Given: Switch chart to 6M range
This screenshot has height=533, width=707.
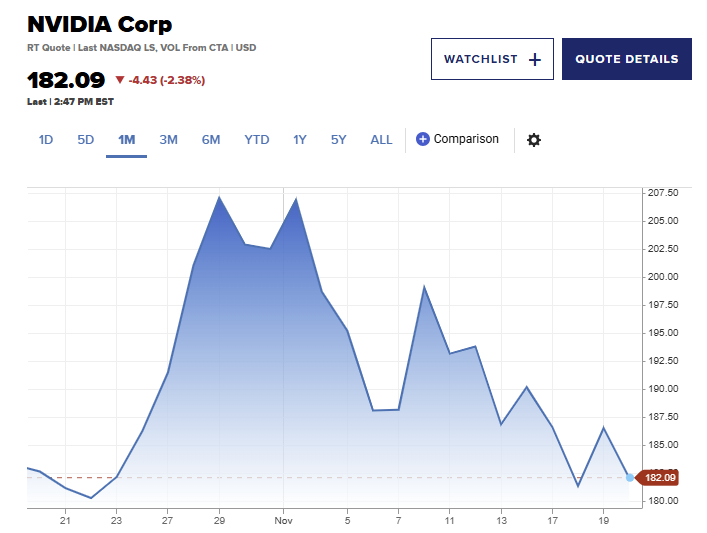Looking at the screenshot, I should 210,140.
